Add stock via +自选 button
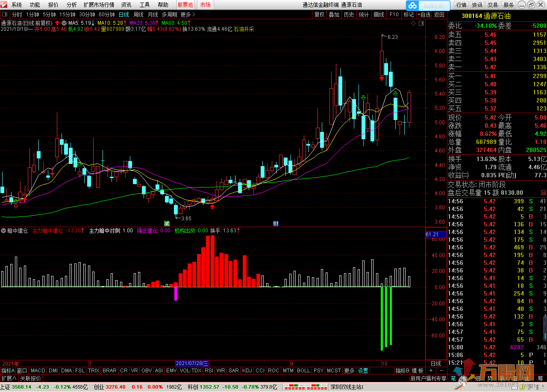Viewport: 547px width, 392px height. point(424,15)
